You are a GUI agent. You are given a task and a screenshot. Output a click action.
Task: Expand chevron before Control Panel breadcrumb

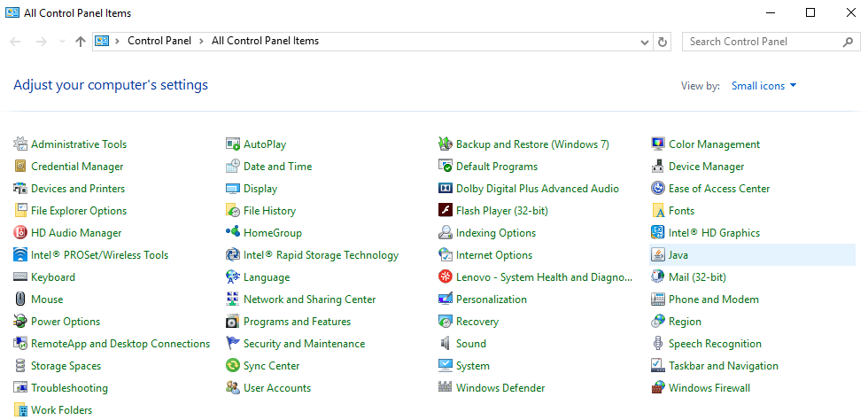click(117, 41)
